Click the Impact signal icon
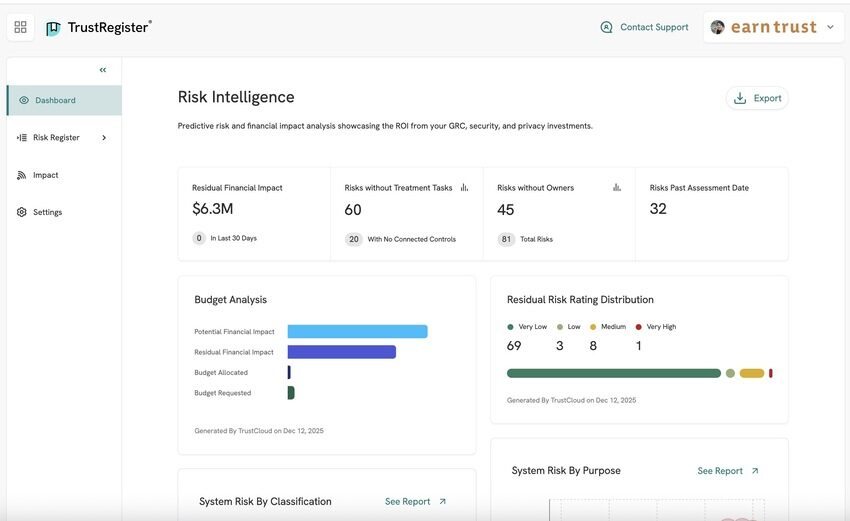Image resolution: width=850 pixels, height=521 pixels. point(22,175)
